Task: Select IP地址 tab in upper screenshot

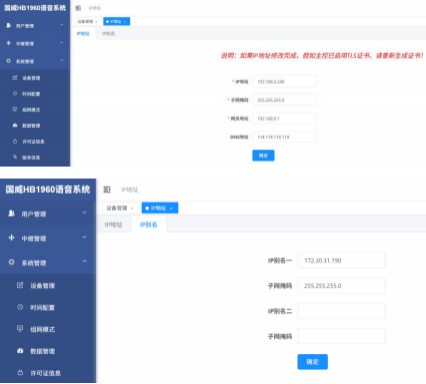Action: click(83, 34)
